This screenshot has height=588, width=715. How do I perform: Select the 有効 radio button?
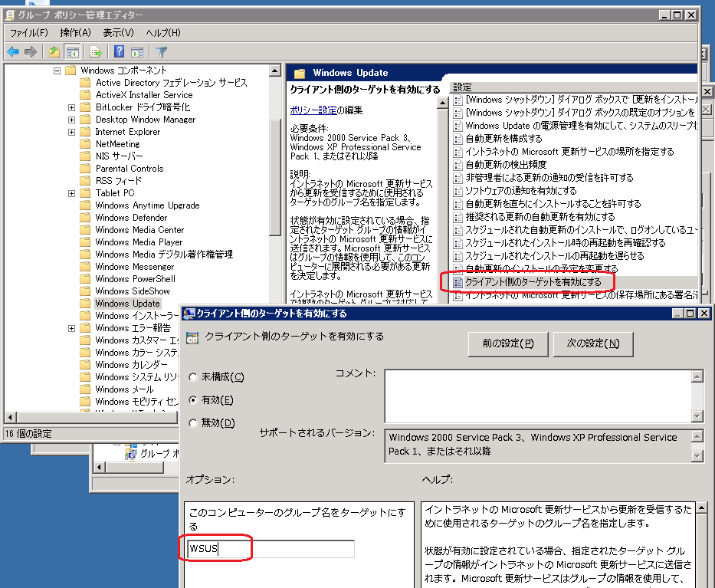[x=193, y=400]
